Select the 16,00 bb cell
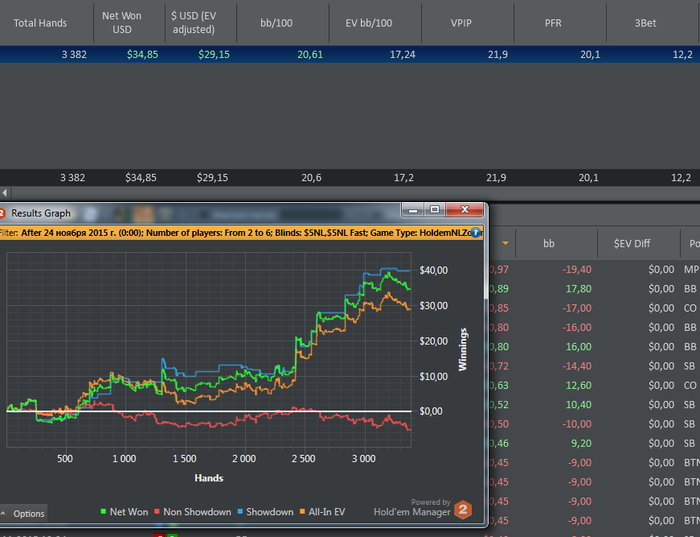700x537 pixels. 579,347
